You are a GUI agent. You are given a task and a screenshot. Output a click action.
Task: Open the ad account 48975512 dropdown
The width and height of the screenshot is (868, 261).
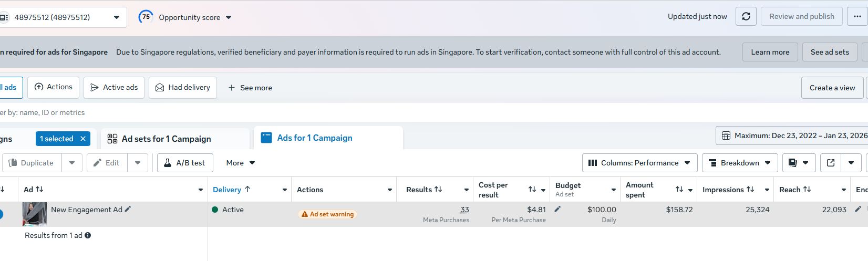click(x=63, y=17)
